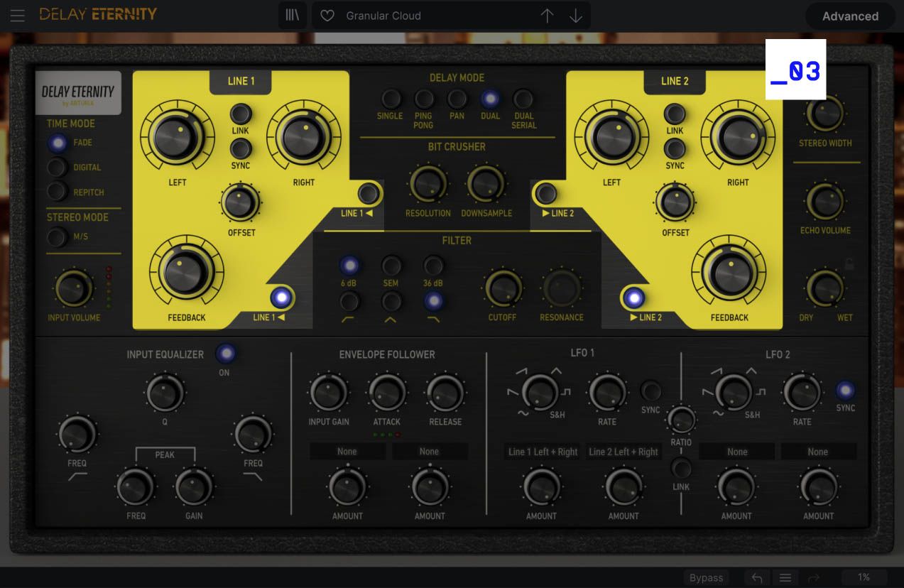Load previous preset with up arrow

[547, 16]
